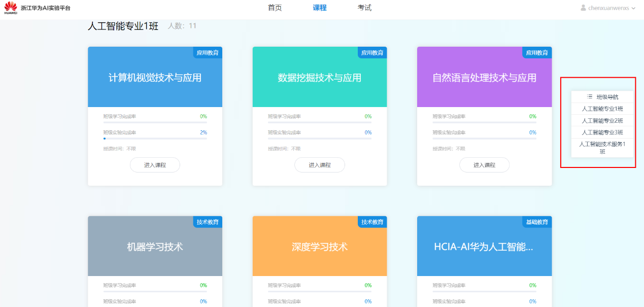Click 授课时间：不限 on 自然语言处理技术与应用 card
Screen dimensions: 644x307
[x=449, y=149]
